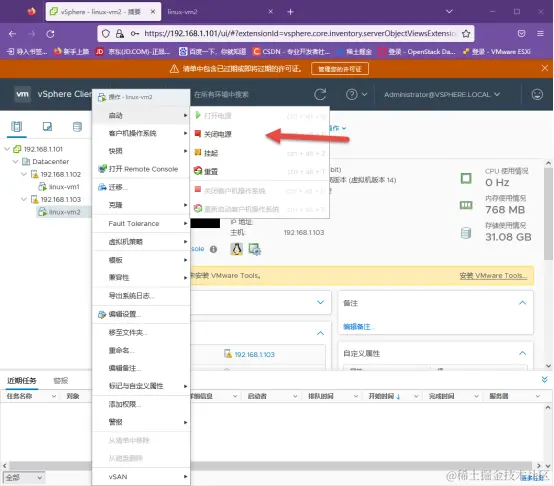Select the VMs and Templates view icon
The width and height of the screenshot is (554, 486).
tap(47, 126)
